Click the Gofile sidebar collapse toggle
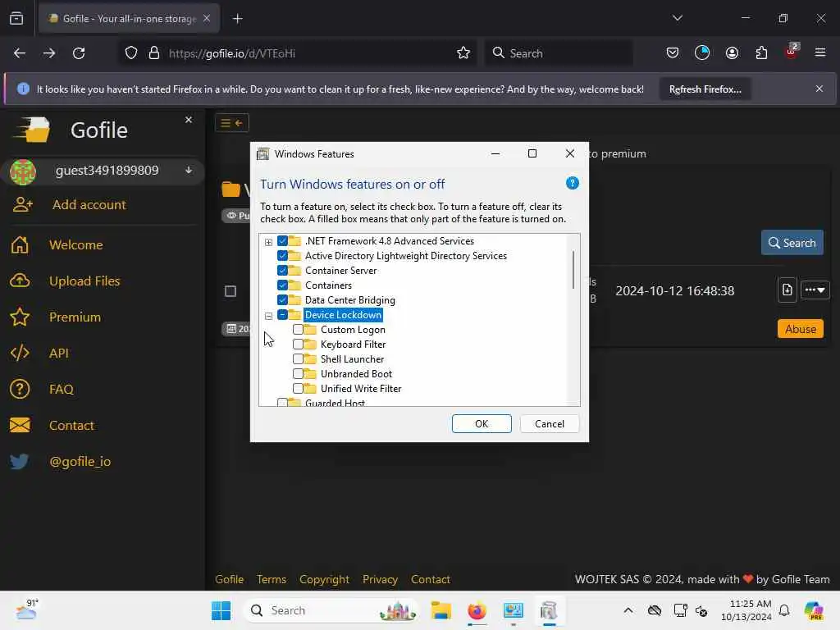 point(232,123)
